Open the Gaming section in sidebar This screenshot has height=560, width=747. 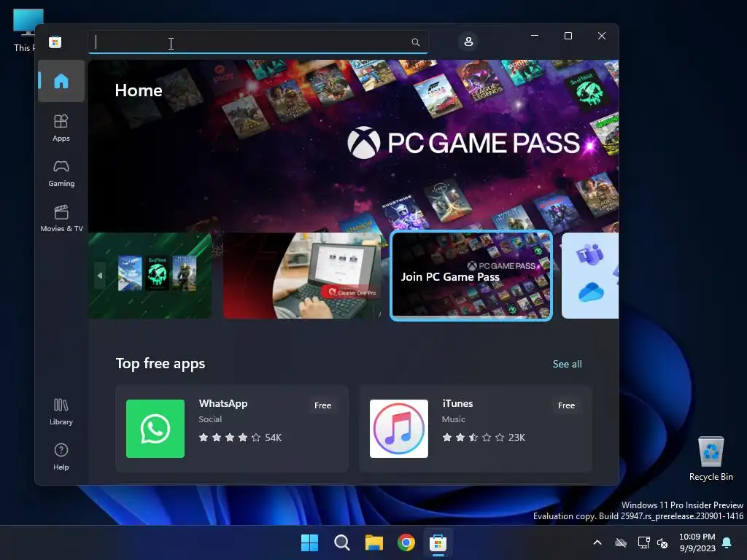pyautogui.click(x=61, y=174)
